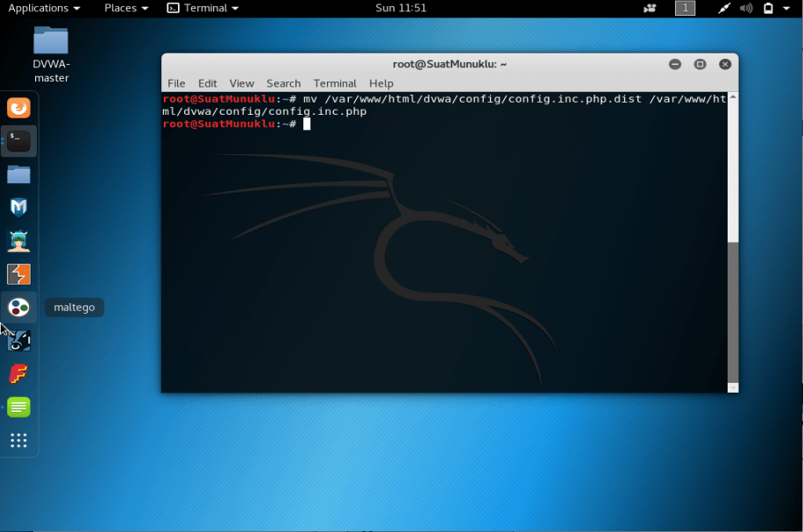Click the battery icon in the top bar
Viewport: 803px width, 532px height.
pyautogui.click(x=768, y=8)
